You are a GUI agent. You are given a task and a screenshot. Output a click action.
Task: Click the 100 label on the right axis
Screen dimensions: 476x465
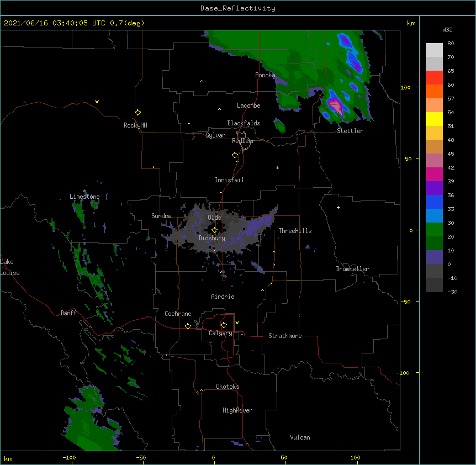[x=405, y=87]
